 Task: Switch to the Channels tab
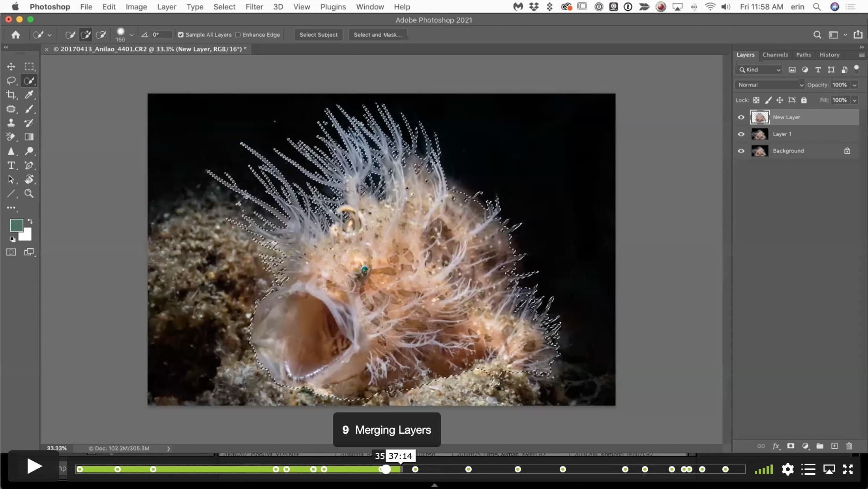click(x=775, y=55)
